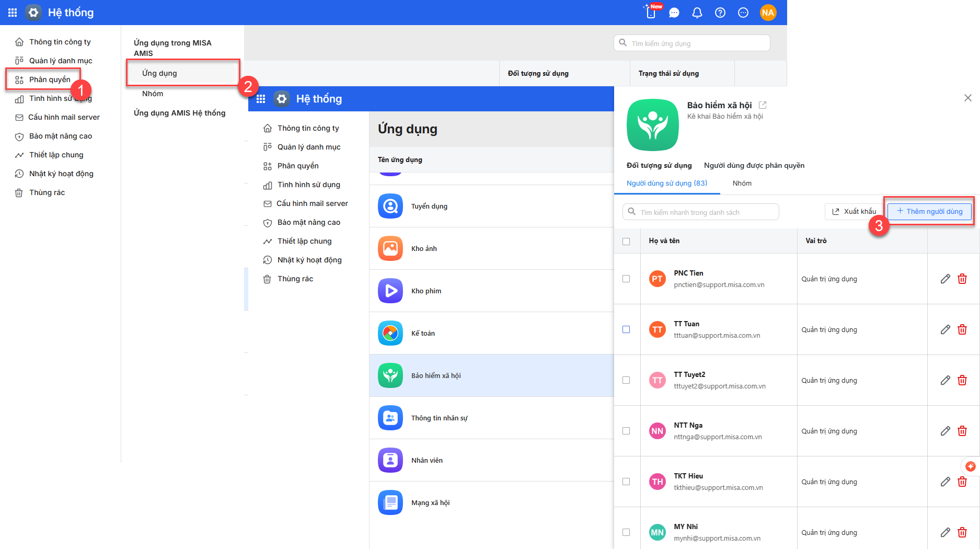Open the help question mark icon
The width and height of the screenshot is (980, 549).
click(720, 13)
